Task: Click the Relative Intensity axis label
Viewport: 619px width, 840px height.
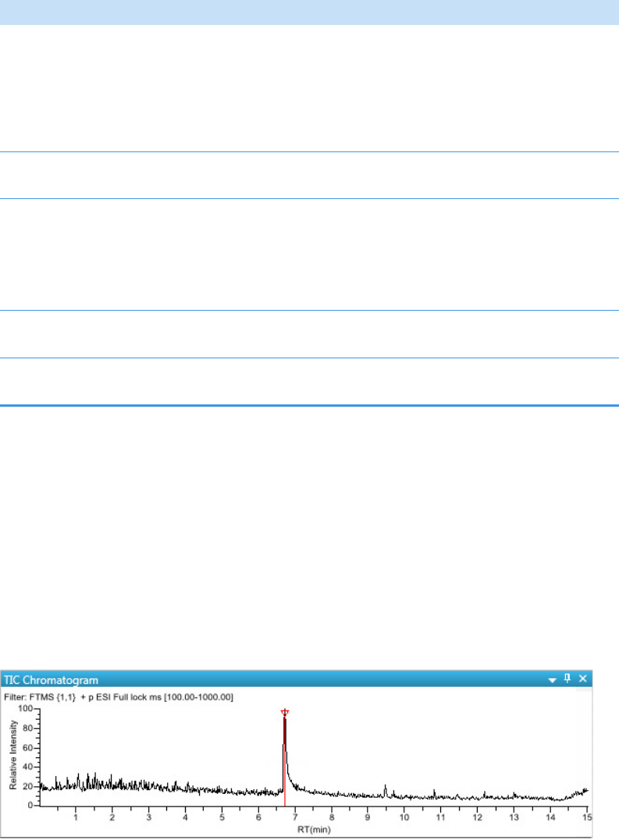Action: coord(13,754)
